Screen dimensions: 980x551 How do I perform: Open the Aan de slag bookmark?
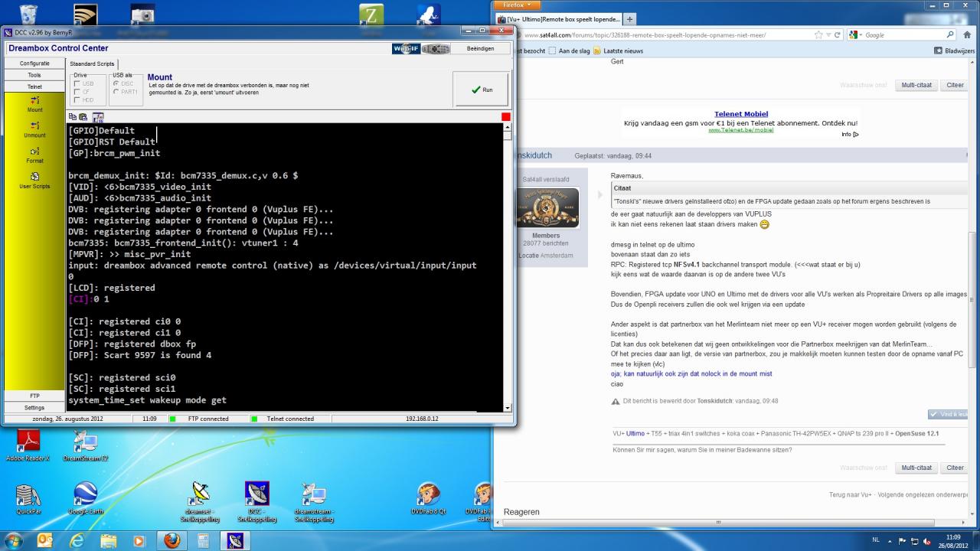pos(574,51)
